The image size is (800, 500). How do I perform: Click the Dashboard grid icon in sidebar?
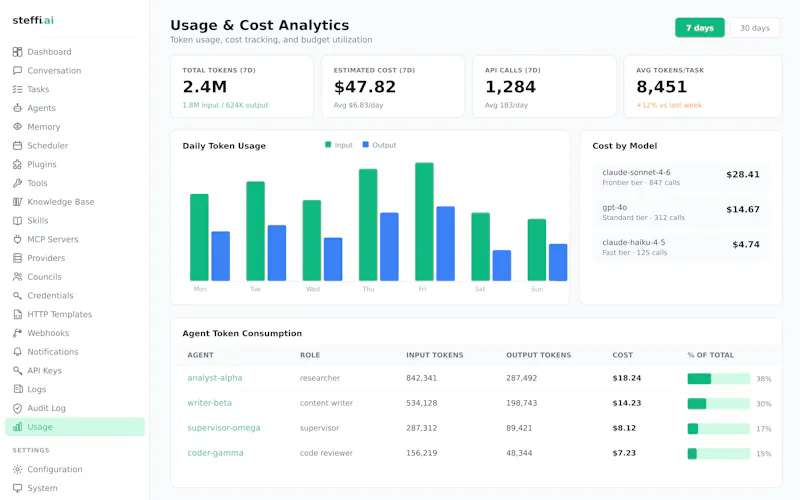point(17,52)
